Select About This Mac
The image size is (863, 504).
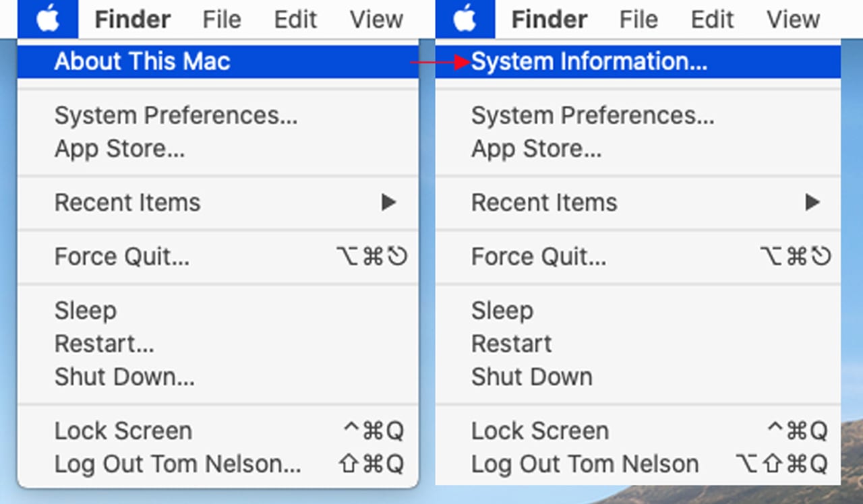218,62
